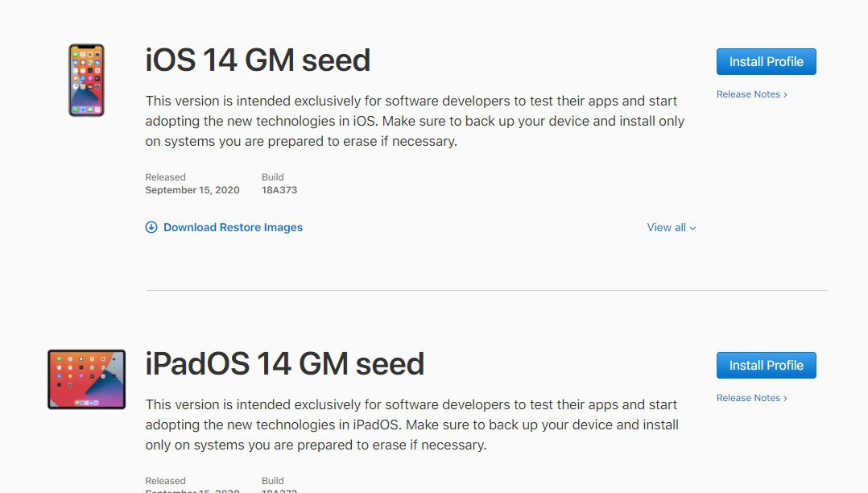Click Install Profile for iOS 14 GM seed
The height and width of the screenshot is (493, 868).
767,61
